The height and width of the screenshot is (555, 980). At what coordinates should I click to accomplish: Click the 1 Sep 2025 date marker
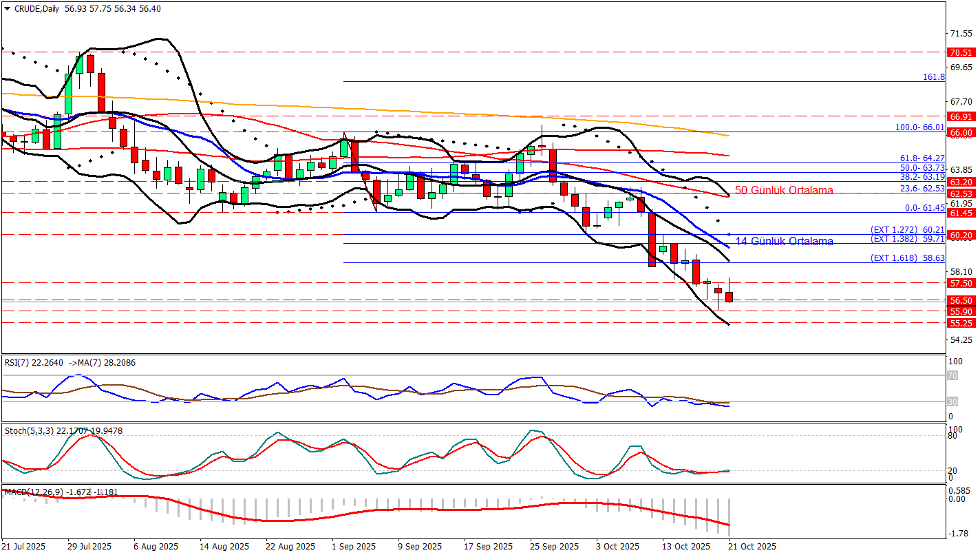point(354,546)
